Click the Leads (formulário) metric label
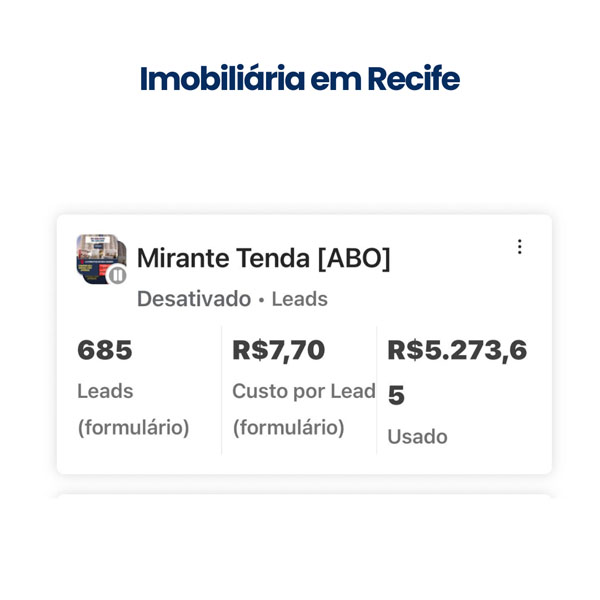The image size is (600, 600). 105,391
